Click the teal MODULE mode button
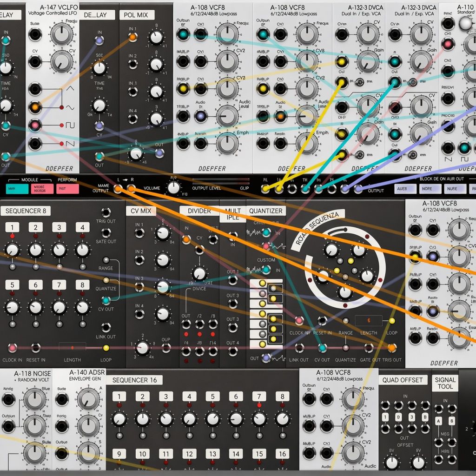The height and width of the screenshot is (476, 476). coord(17,189)
